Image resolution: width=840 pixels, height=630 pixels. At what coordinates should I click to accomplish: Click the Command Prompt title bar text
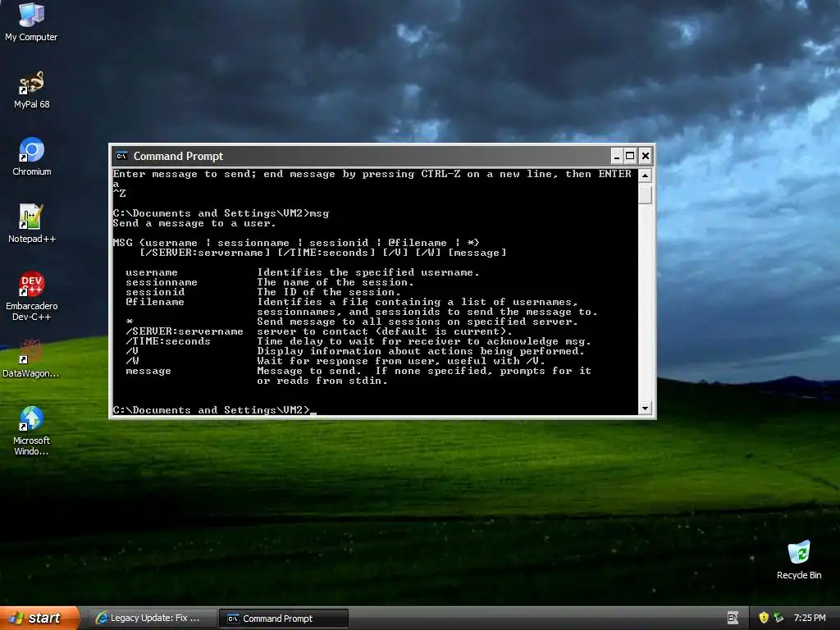tap(178, 156)
